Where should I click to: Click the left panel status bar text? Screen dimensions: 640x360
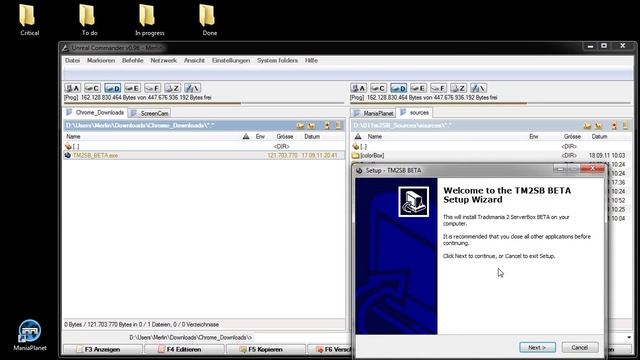(x=141, y=324)
